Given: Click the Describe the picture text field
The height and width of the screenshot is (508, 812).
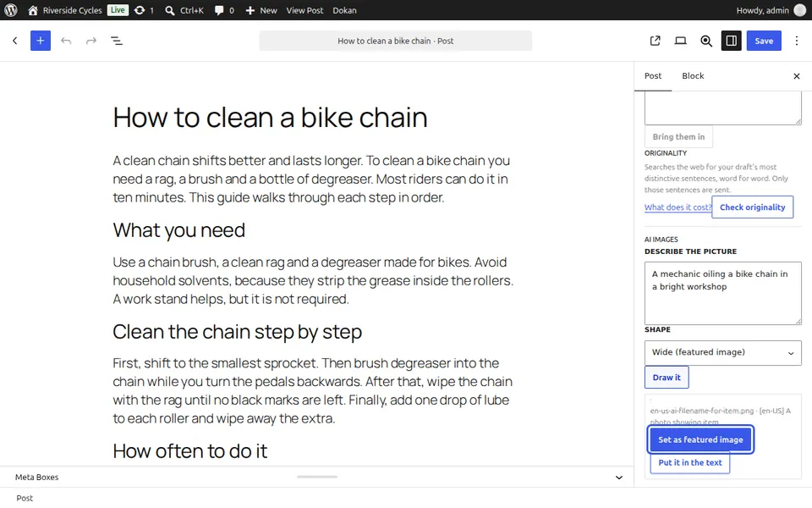Looking at the screenshot, I should (x=723, y=294).
